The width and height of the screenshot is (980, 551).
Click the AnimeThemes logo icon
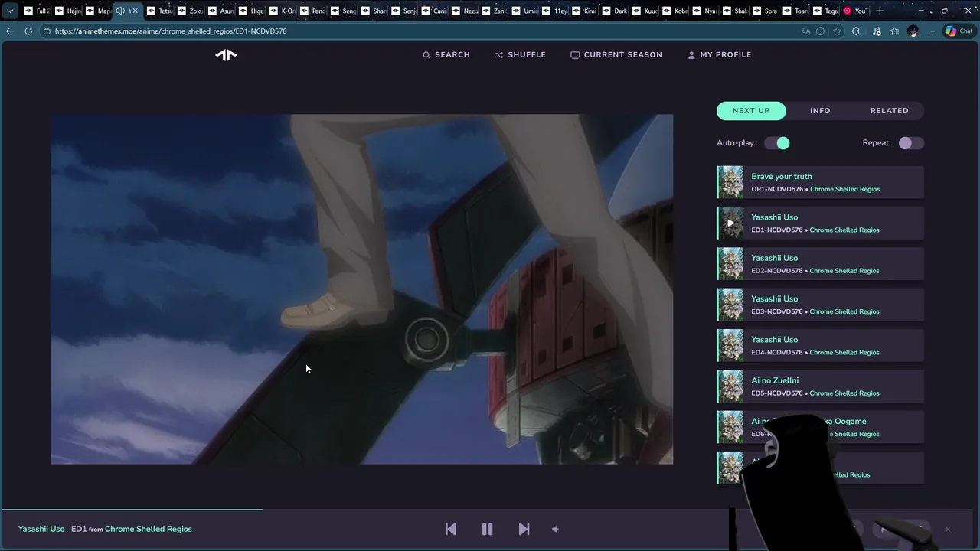pyautogui.click(x=226, y=54)
